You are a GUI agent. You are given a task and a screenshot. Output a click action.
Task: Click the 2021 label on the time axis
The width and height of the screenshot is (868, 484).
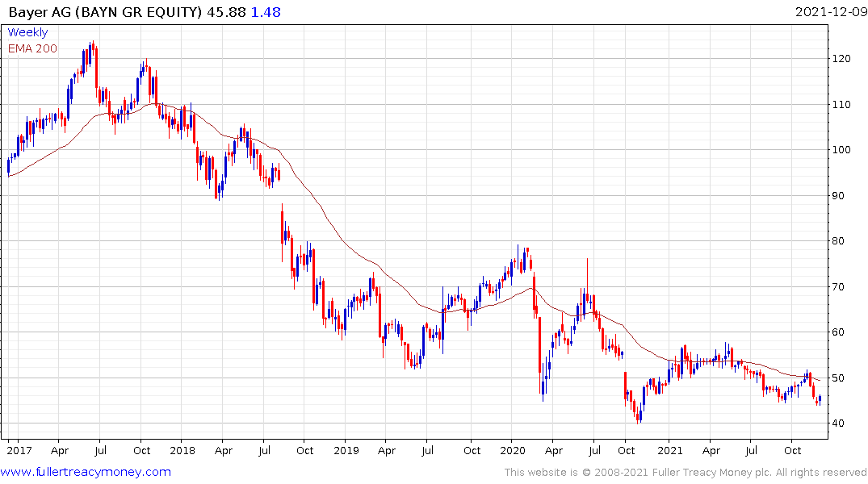tap(670, 451)
